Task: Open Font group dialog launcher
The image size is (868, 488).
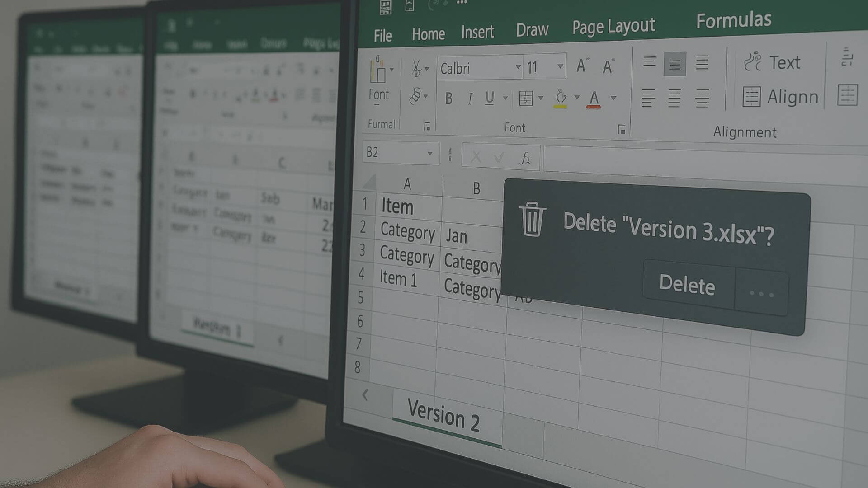Action: tap(622, 130)
